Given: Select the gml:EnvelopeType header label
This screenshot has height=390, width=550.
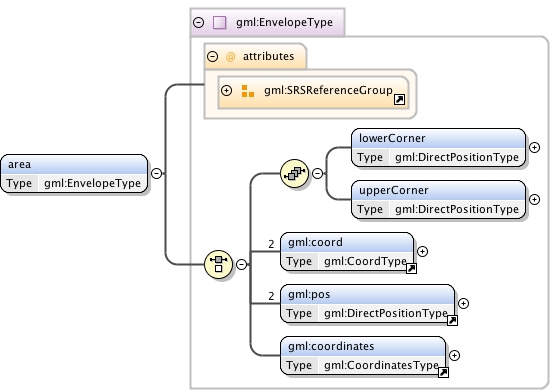Looking at the screenshot, I should click(284, 22).
